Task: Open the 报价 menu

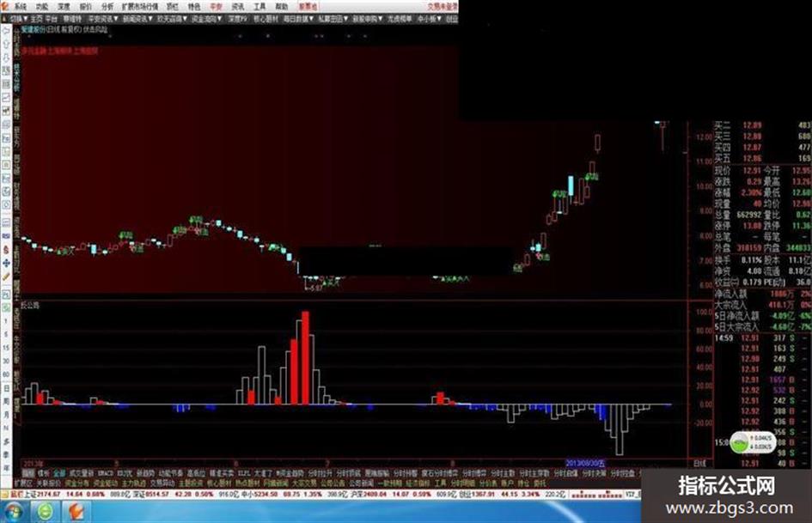Action: tap(85, 7)
